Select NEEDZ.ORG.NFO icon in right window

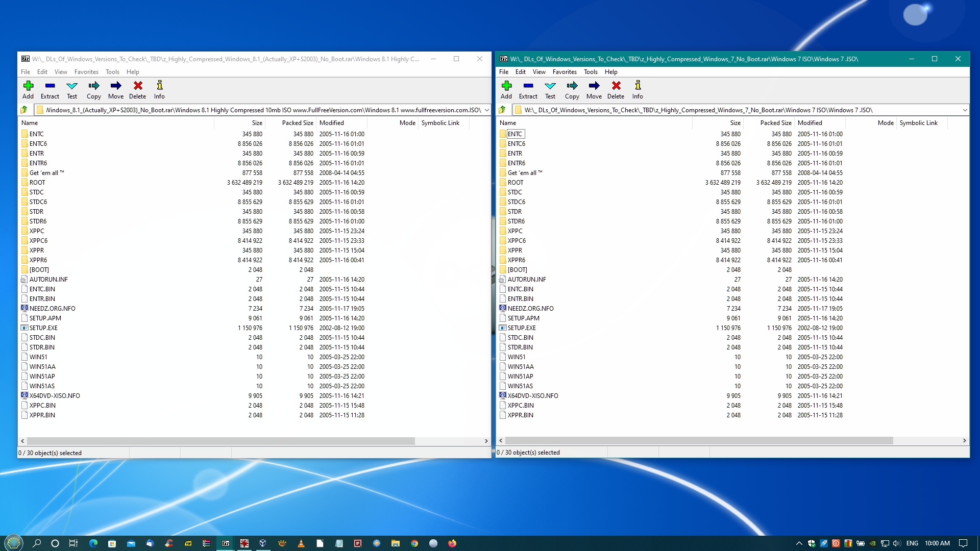tap(502, 308)
